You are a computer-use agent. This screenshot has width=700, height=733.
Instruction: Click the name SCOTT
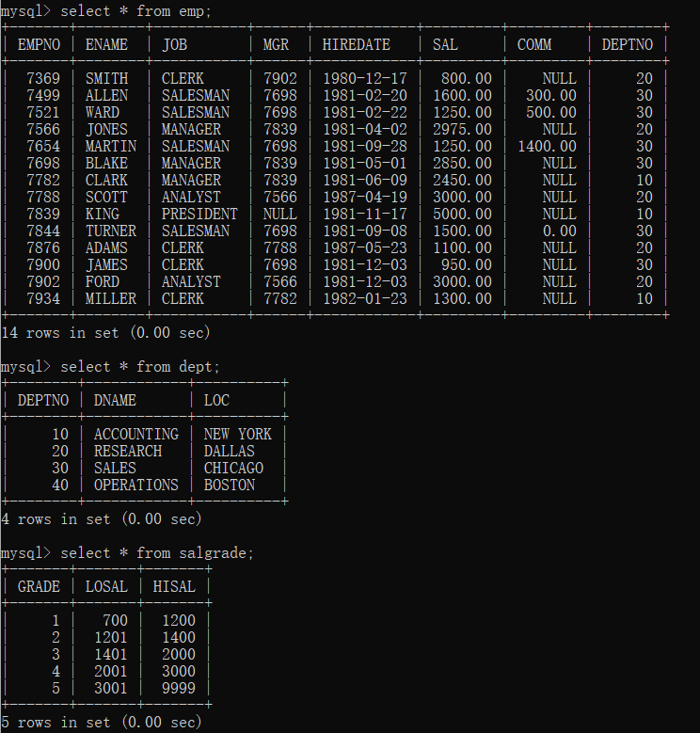[106, 197]
